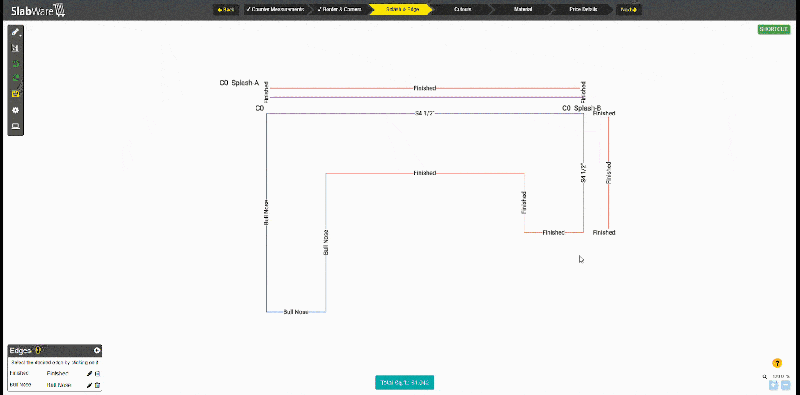Zoom out with the minus button
The width and height of the screenshot is (800, 395).
pos(786,384)
